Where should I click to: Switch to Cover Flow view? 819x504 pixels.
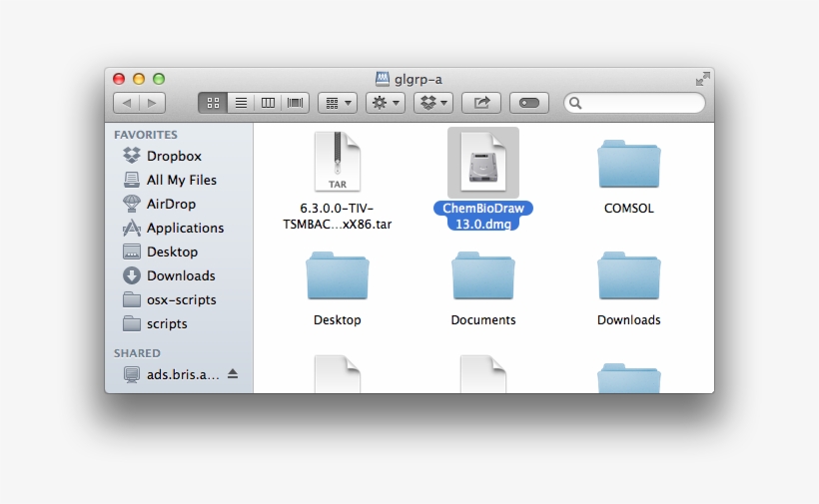295,103
